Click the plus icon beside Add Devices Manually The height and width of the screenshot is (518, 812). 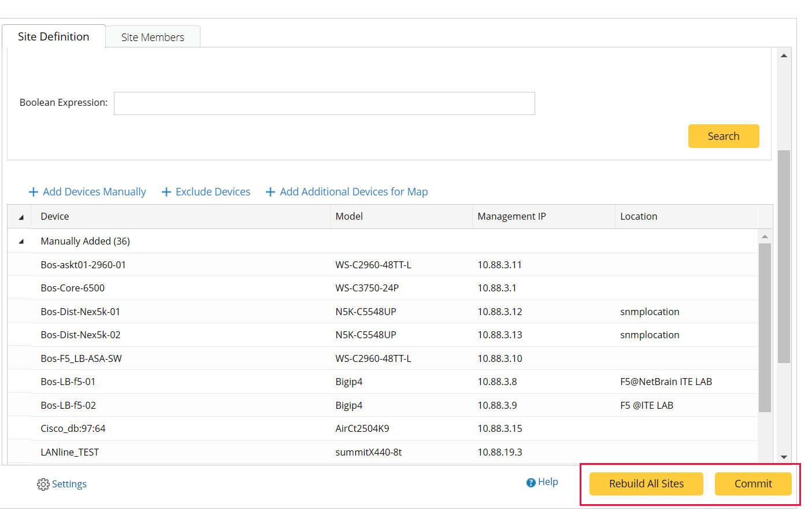pos(33,191)
